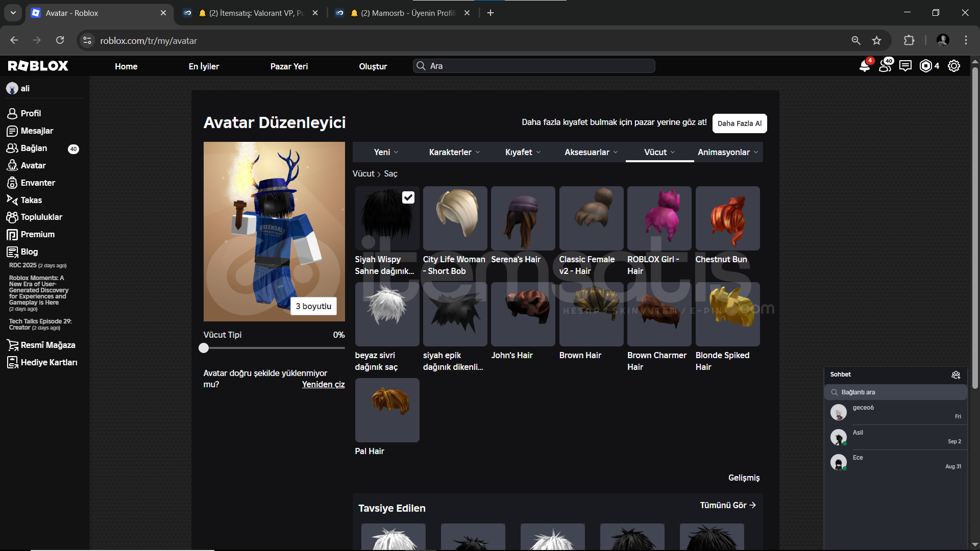Open the friend requests icon in top bar
This screenshot has height=551, width=980.
click(x=886, y=66)
